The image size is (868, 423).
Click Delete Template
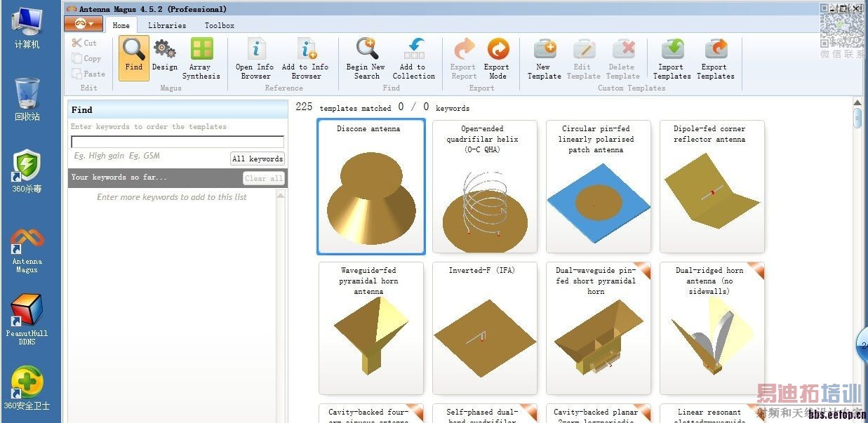coord(623,59)
